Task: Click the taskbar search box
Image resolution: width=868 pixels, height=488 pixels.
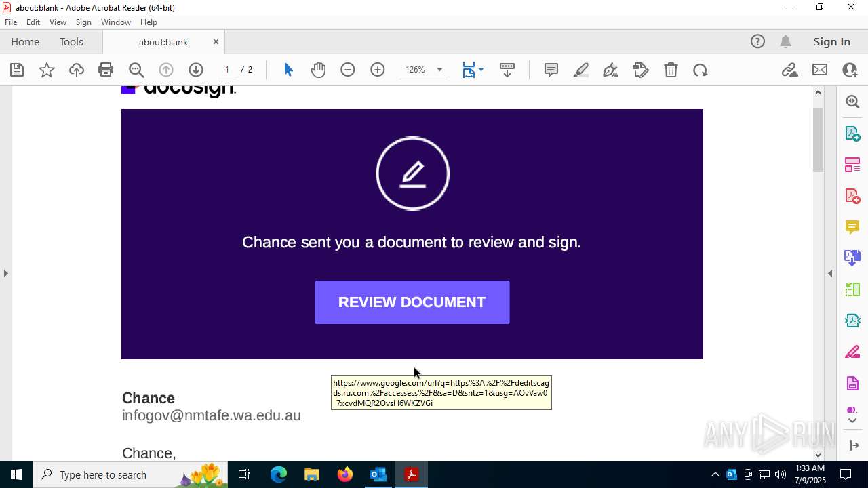Action: (130, 474)
